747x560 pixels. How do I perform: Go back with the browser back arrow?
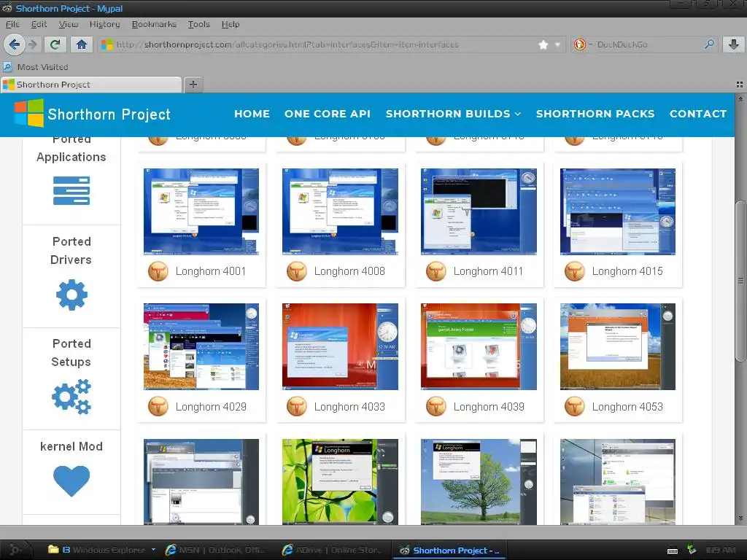point(15,44)
